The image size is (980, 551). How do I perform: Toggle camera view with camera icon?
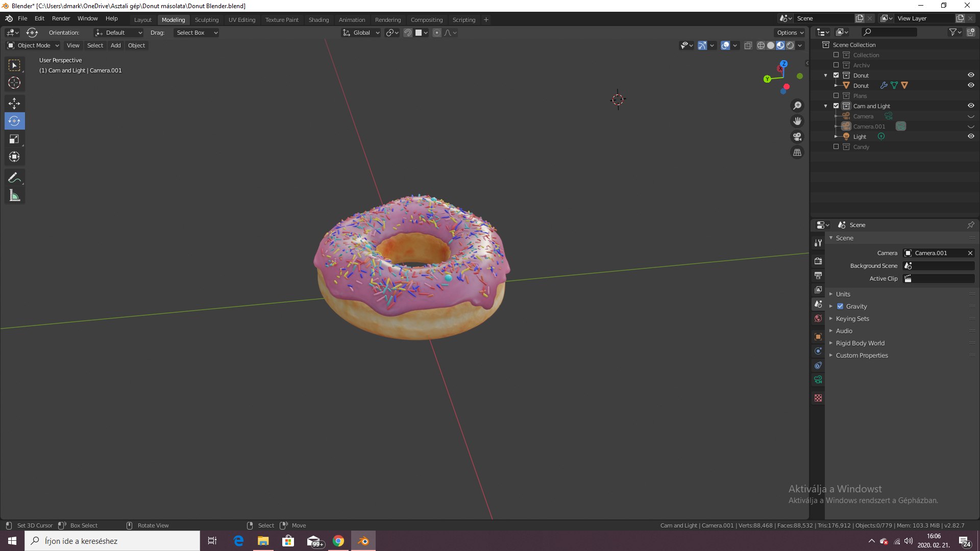tap(797, 137)
